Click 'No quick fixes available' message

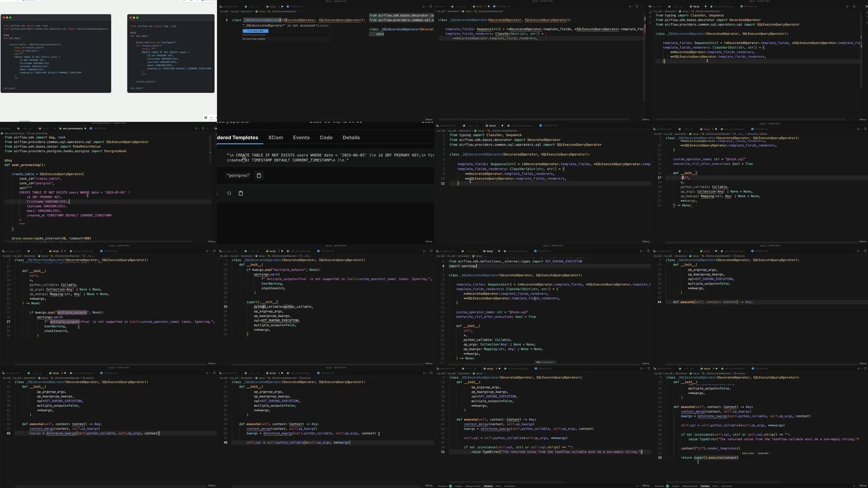[254, 39]
